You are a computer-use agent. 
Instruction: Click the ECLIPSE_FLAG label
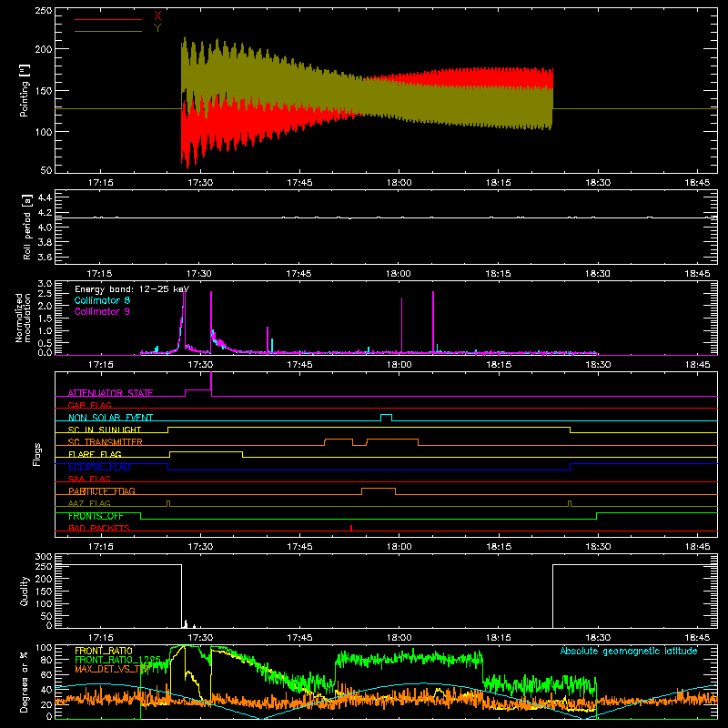click(99, 467)
